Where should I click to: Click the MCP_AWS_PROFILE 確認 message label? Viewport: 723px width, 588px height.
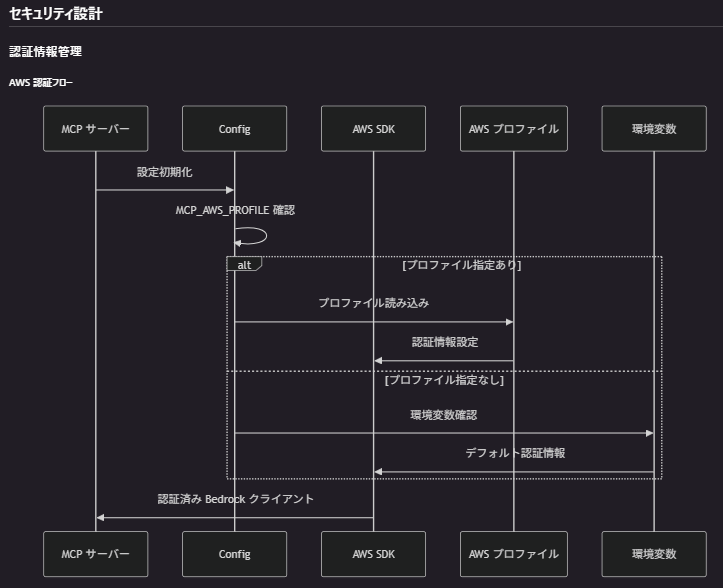point(235,210)
